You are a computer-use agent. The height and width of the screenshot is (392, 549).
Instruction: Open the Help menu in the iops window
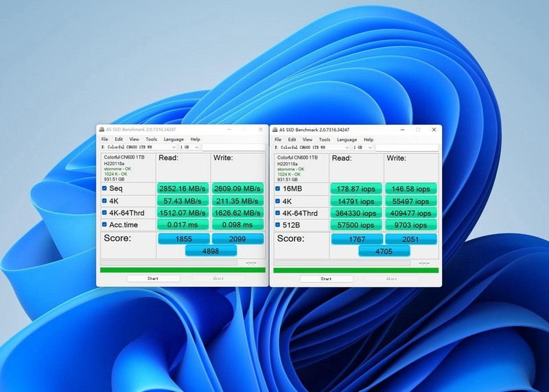point(369,139)
